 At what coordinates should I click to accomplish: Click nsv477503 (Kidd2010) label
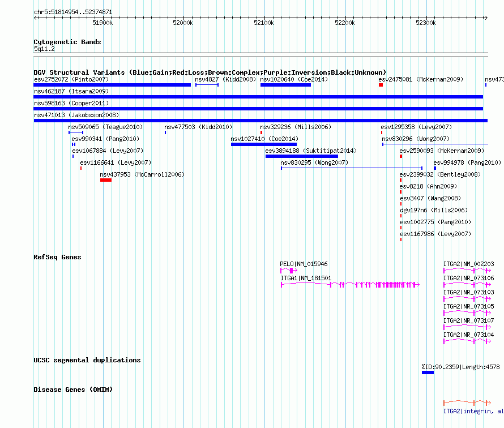198,127
